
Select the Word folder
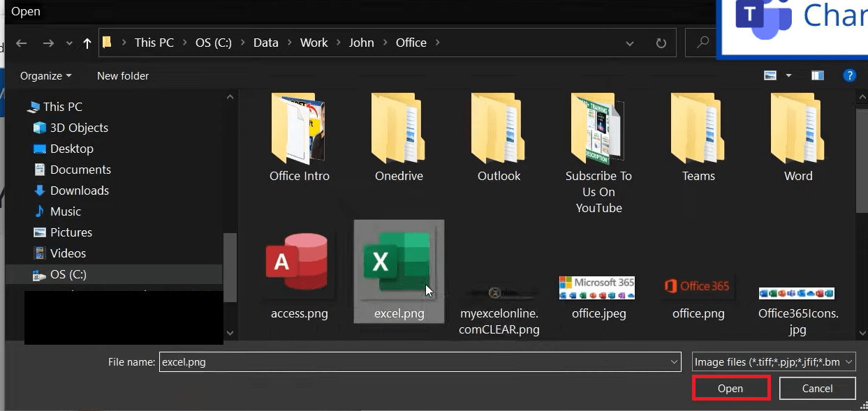pos(798,138)
